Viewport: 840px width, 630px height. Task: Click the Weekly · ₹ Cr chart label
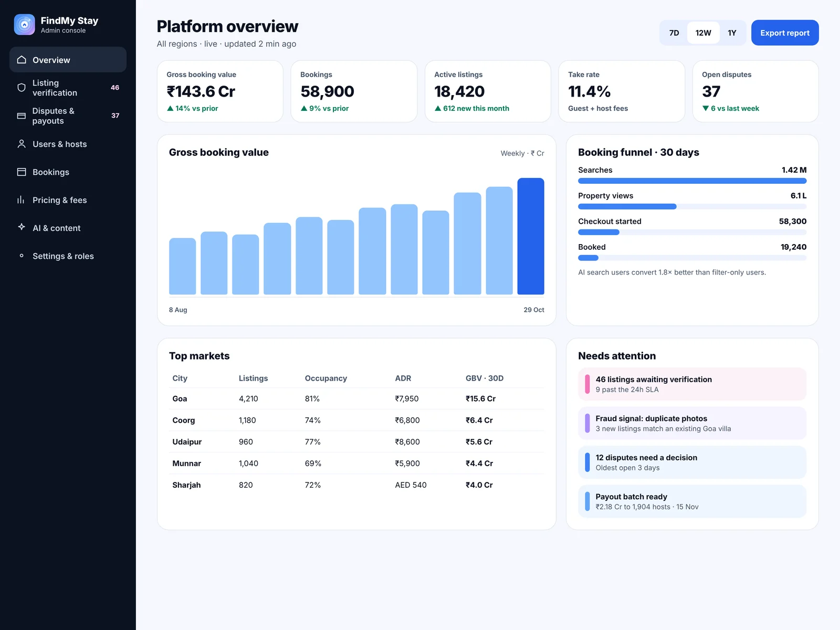[x=522, y=153]
